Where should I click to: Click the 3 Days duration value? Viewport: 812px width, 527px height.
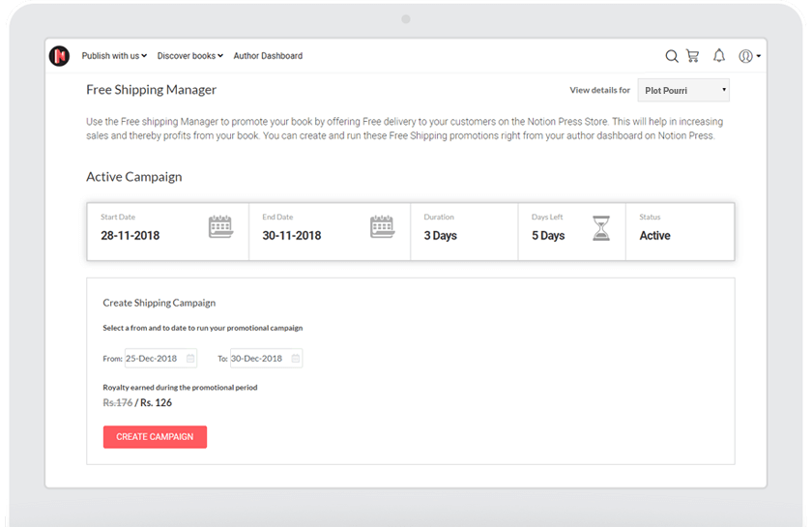[440, 236]
